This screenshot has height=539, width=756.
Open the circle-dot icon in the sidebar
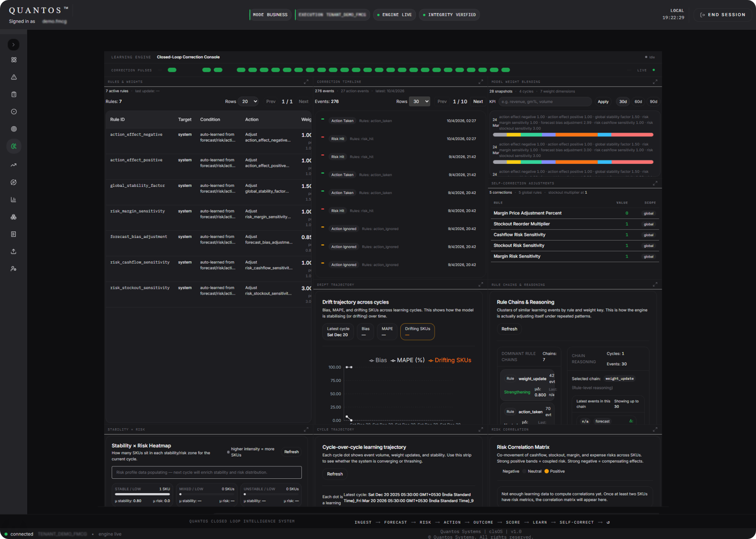click(14, 112)
